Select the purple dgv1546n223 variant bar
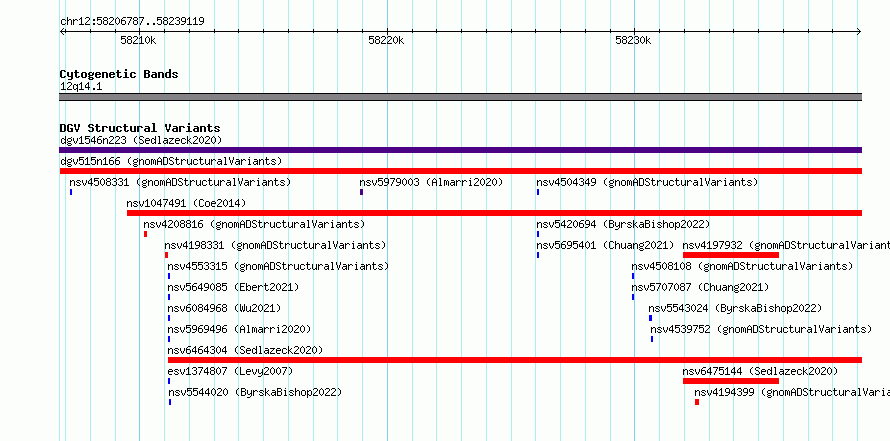 (x=460, y=150)
